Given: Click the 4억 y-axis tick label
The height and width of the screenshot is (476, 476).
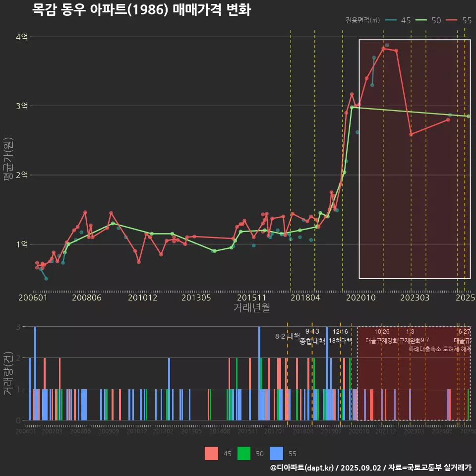Looking at the screenshot, I should click(x=22, y=37).
